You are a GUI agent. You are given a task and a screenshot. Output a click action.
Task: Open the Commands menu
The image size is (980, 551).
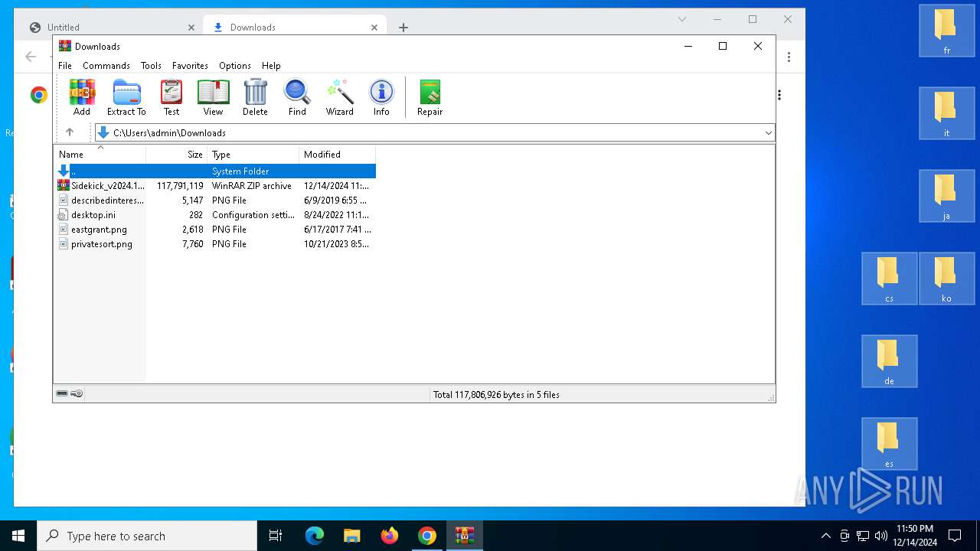click(x=106, y=66)
